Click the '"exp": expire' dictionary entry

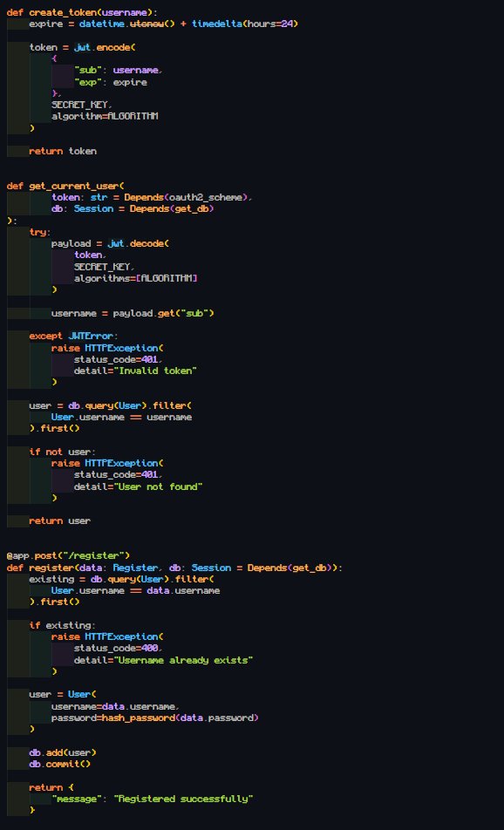[x=110, y=82]
